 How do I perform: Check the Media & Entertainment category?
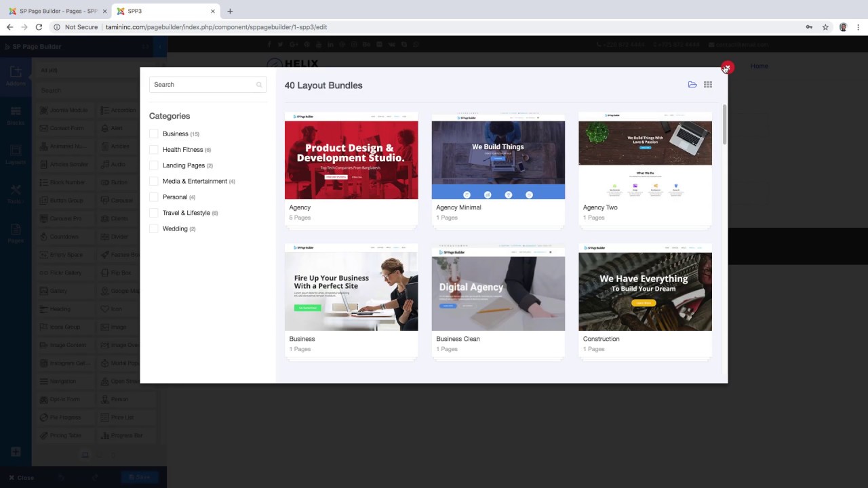[x=154, y=181]
